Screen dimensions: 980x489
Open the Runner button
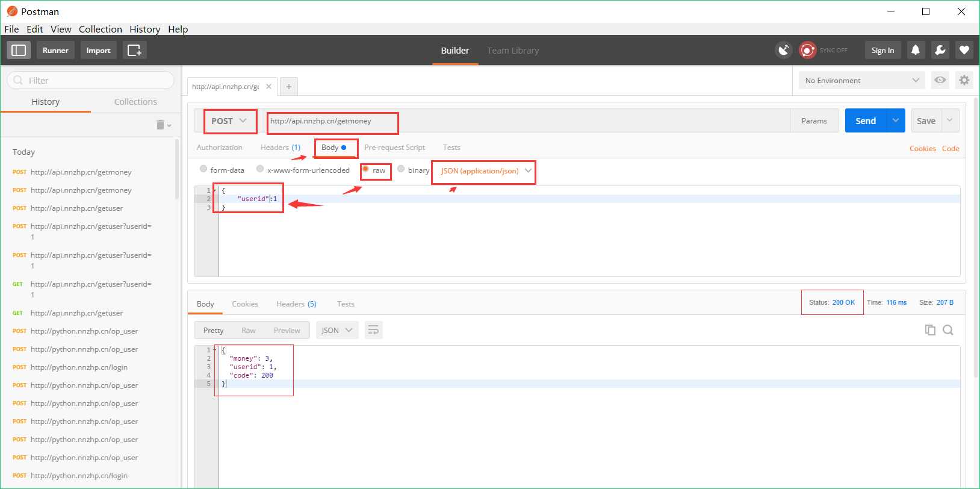tap(55, 50)
